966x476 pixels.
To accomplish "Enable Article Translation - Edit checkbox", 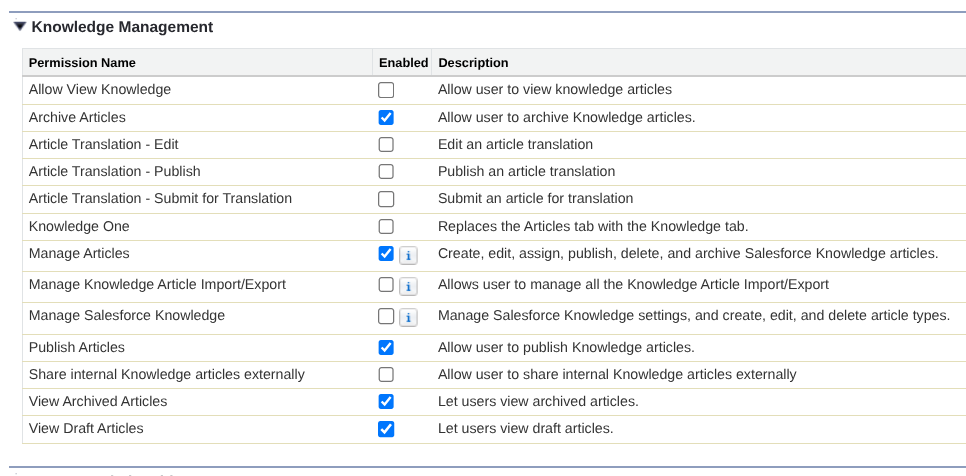I will (386, 145).
